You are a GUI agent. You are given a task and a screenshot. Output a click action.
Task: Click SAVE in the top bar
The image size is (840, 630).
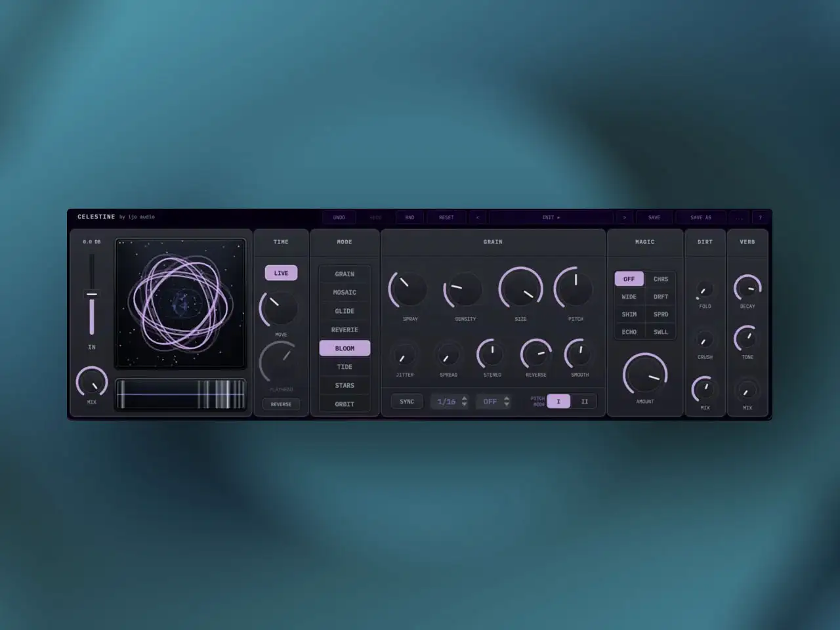654,217
